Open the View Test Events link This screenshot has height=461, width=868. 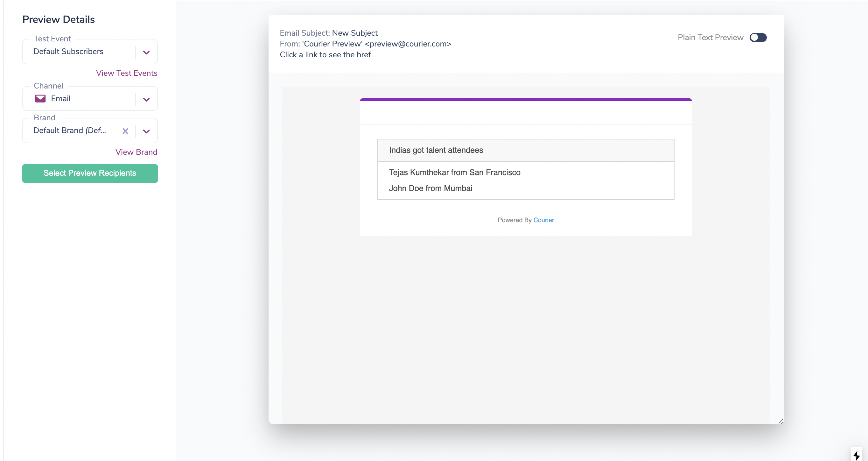(x=126, y=73)
